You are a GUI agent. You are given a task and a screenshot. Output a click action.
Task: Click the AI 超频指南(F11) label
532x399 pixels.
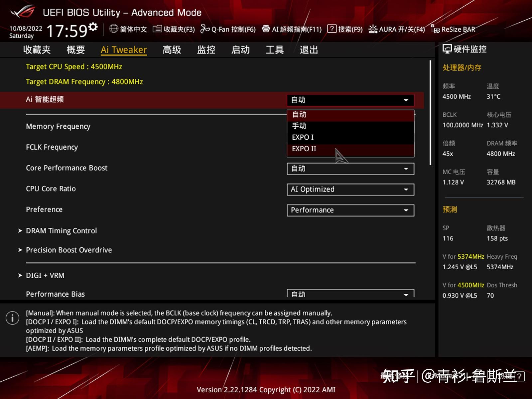297,29
